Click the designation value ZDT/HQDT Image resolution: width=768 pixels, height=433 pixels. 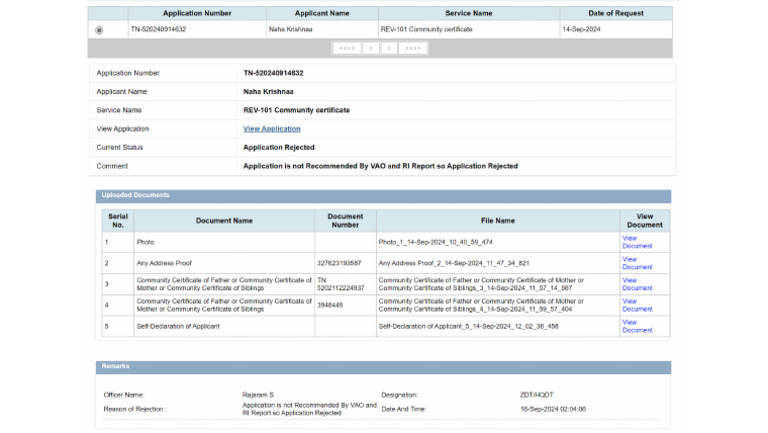[537, 395]
